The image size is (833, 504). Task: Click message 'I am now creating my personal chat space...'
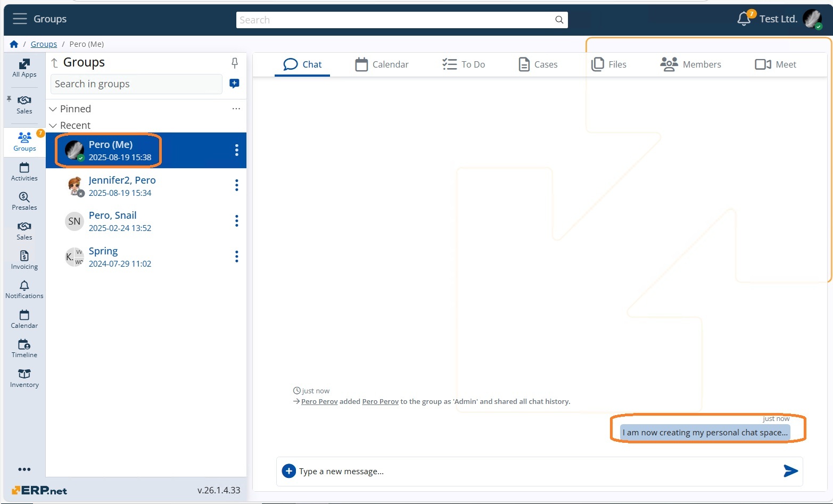pos(705,432)
